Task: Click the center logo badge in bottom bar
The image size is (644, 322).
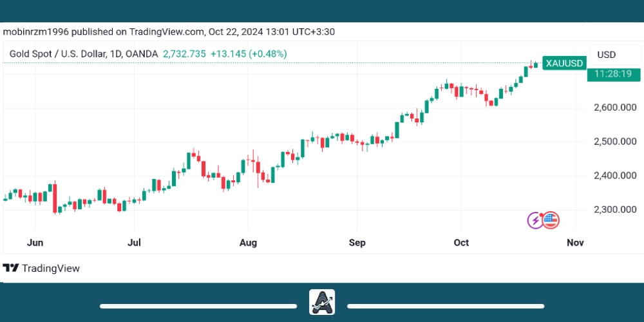Action: 322,302
